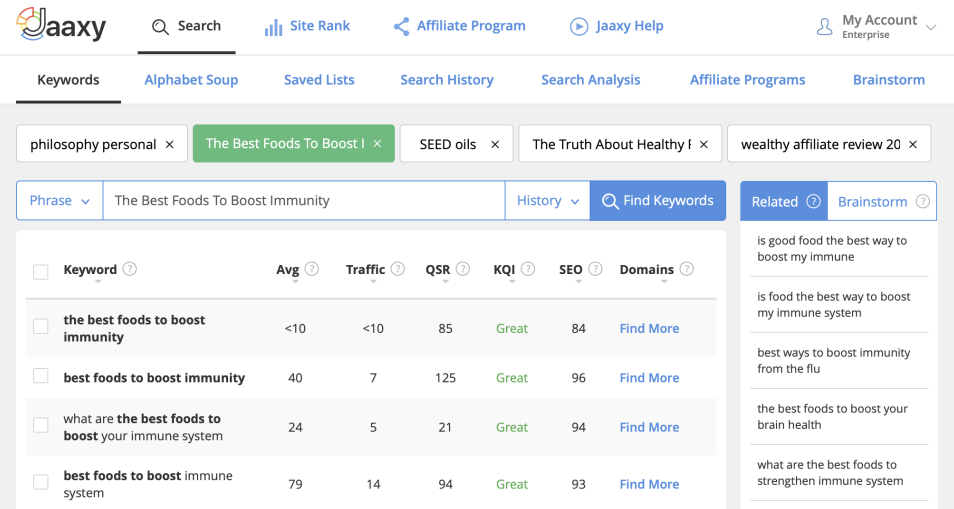954x509 pixels.
Task: Open the Phrase search type dropdown
Action: point(60,201)
